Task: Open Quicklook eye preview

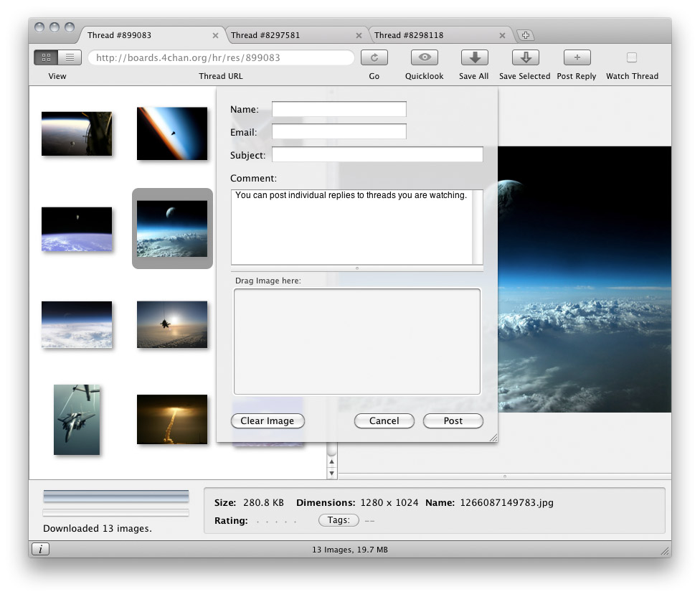Action: coord(424,57)
